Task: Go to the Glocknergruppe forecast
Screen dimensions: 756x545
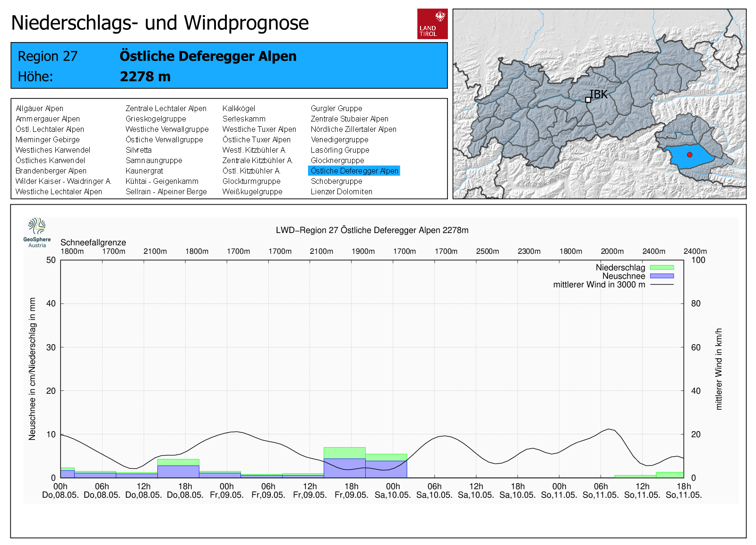Action: pyautogui.click(x=337, y=160)
